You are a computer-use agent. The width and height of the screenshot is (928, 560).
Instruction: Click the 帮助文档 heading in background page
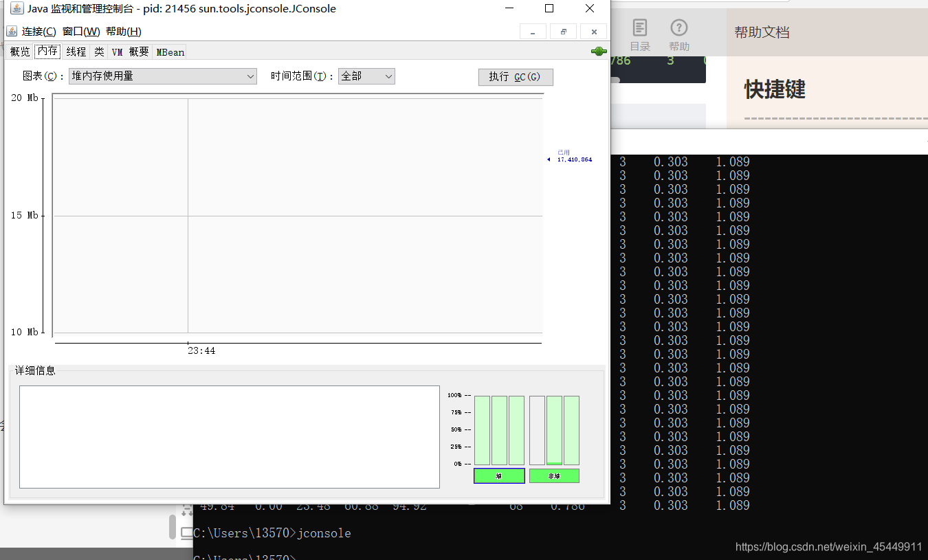(x=762, y=32)
